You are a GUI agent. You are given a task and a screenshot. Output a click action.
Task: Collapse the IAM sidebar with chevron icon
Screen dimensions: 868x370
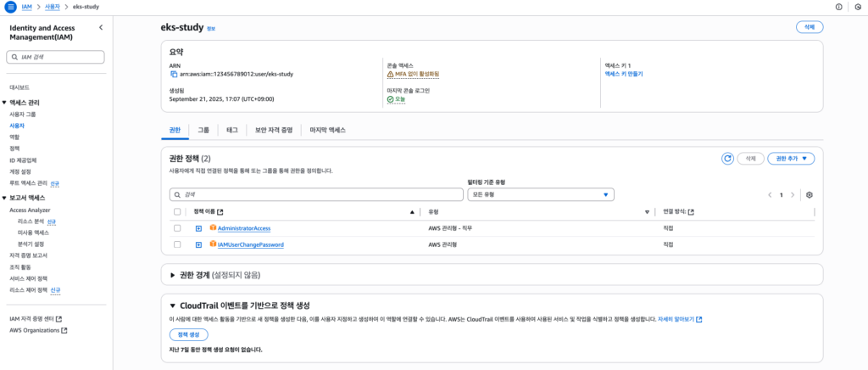pos(101,28)
